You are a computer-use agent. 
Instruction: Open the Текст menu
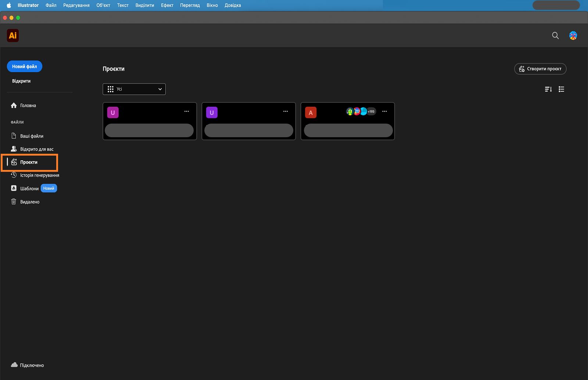[x=123, y=5]
